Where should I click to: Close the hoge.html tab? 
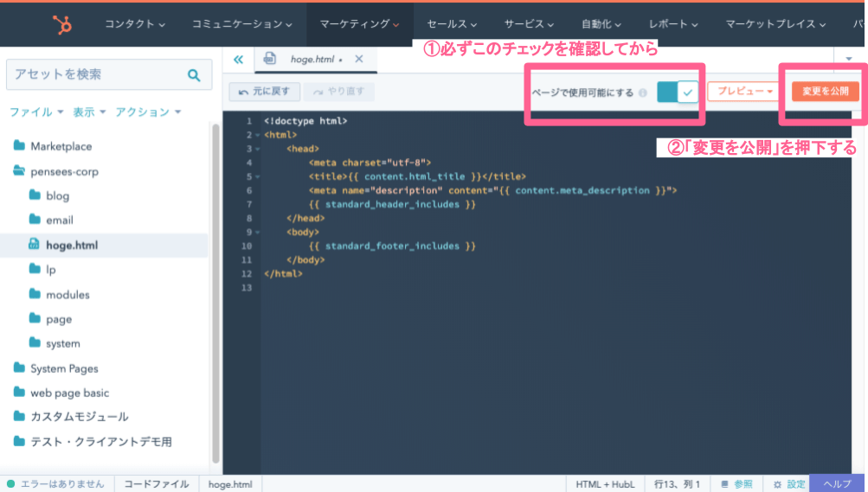(359, 59)
